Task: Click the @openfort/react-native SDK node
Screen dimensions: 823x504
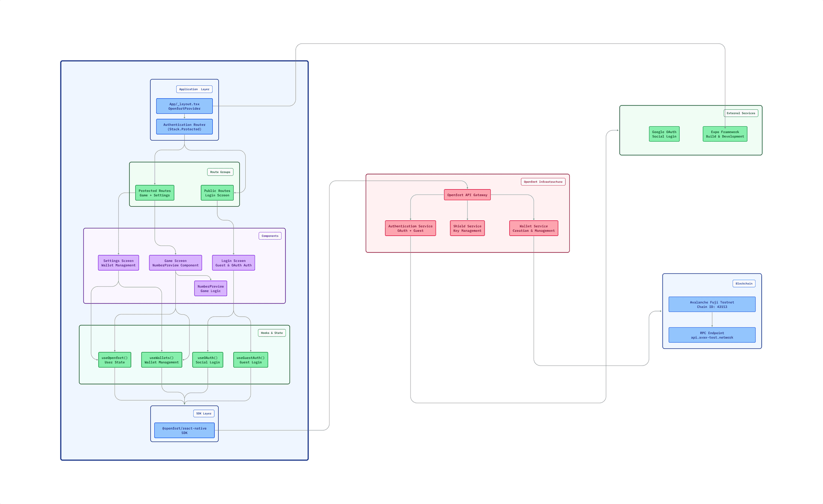Action: (x=184, y=430)
